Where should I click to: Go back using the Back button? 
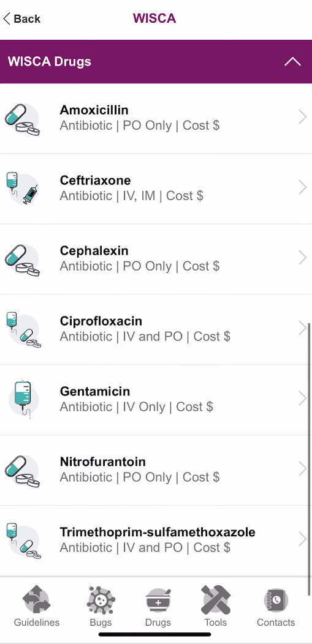tap(22, 18)
